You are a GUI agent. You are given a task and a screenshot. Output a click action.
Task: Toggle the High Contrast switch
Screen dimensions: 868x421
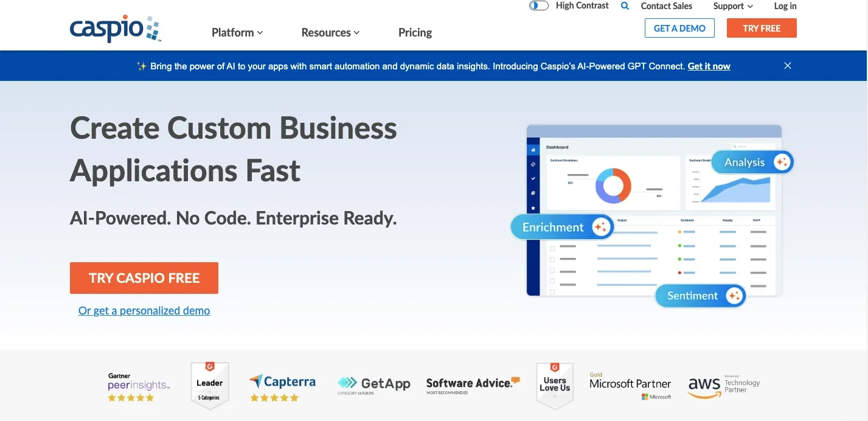tap(539, 6)
